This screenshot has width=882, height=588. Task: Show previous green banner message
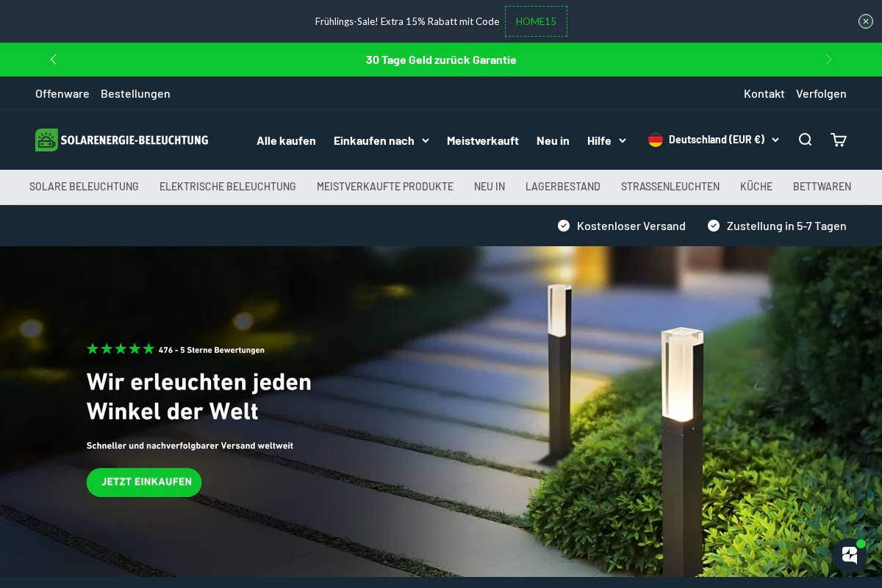coord(53,60)
